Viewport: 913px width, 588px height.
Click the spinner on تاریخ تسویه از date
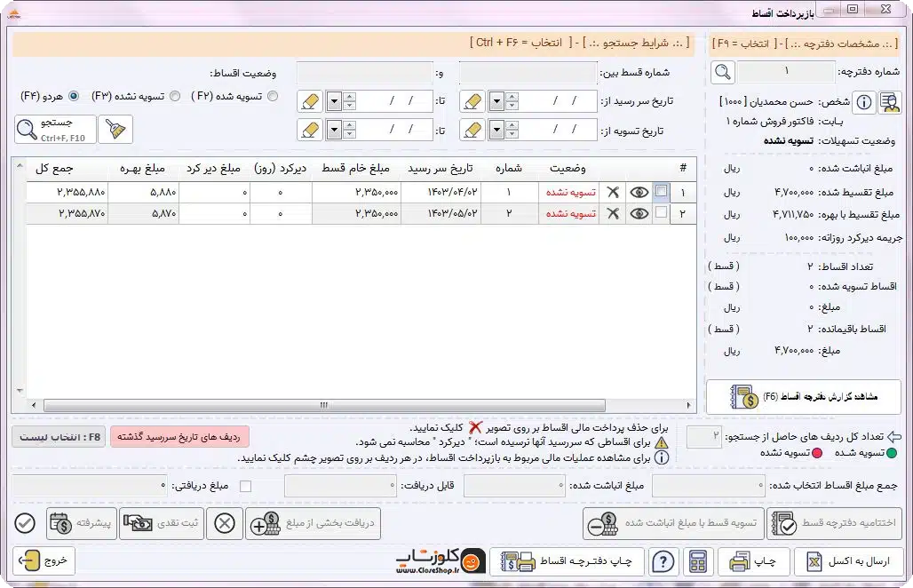point(512,130)
